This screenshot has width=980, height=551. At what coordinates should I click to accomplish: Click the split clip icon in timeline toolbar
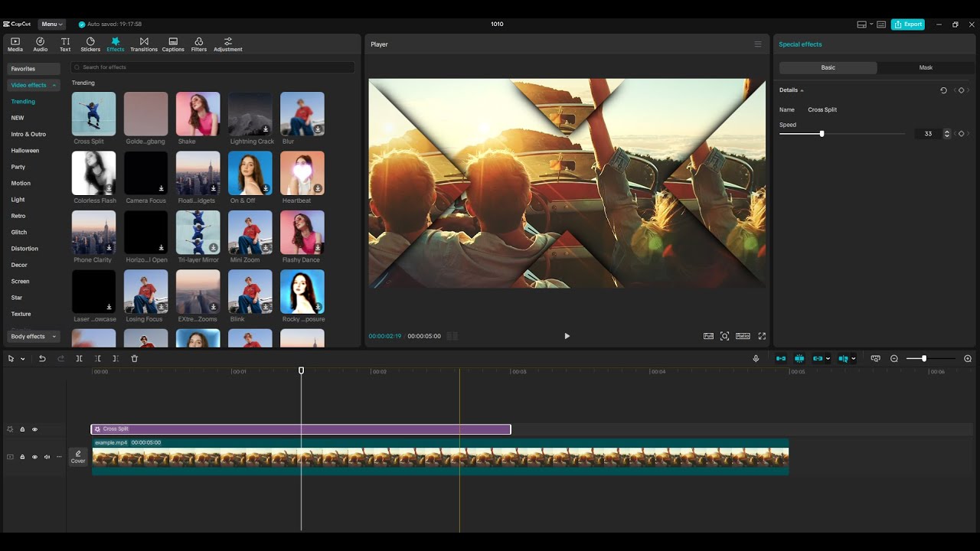pyautogui.click(x=79, y=358)
